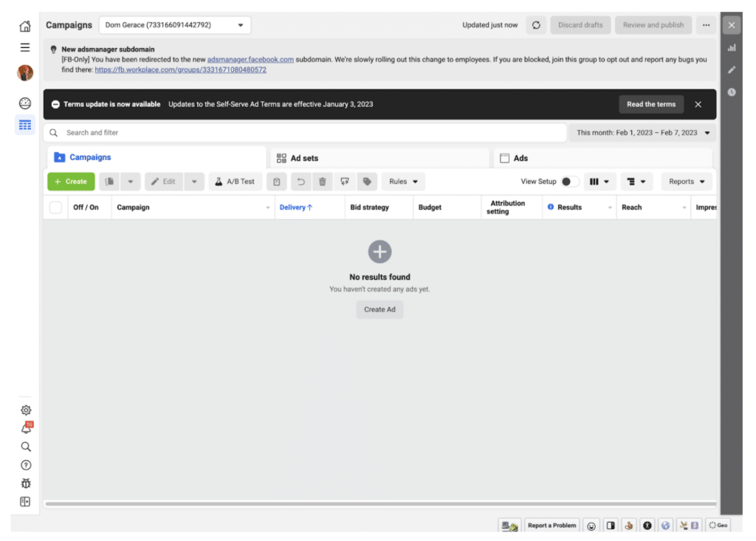This screenshot has width=756, height=541.
Task: Click the Geo button in bottom bar
Action: pos(718,526)
